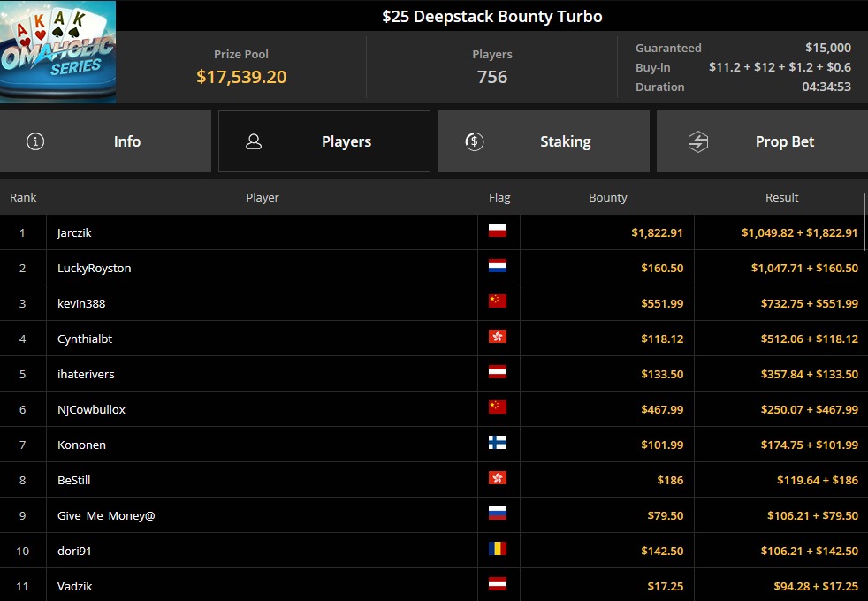Image resolution: width=868 pixels, height=601 pixels.
Task: Sort by Bounty column header
Action: (x=608, y=198)
